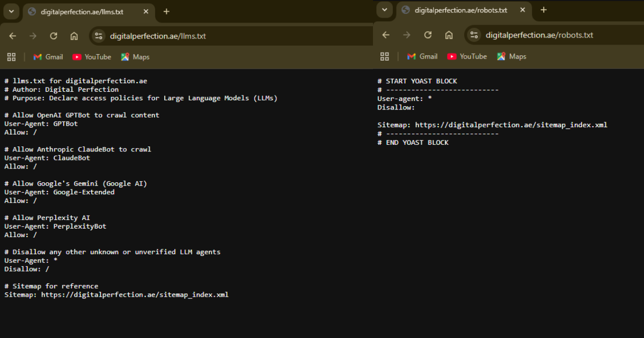
Task: Click Forward arrow in llms.txt window
Action: [33, 36]
